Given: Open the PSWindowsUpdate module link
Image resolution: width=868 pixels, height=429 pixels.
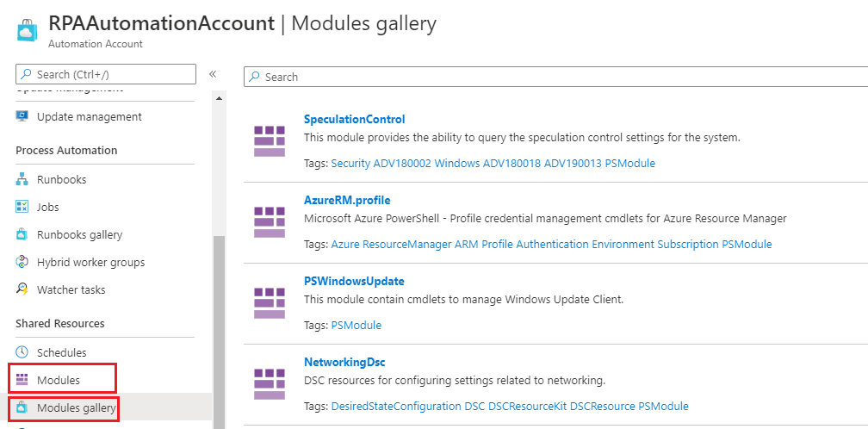Looking at the screenshot, I should coord(354,281).
